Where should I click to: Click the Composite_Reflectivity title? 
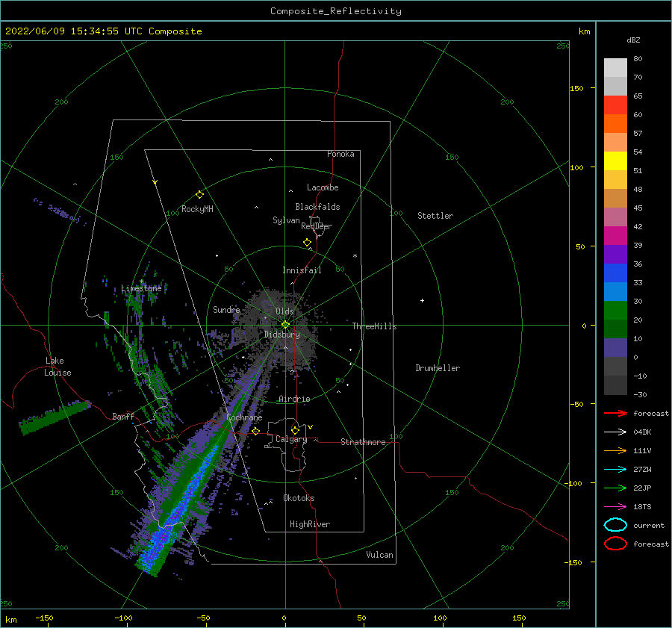tap(336, 11)
